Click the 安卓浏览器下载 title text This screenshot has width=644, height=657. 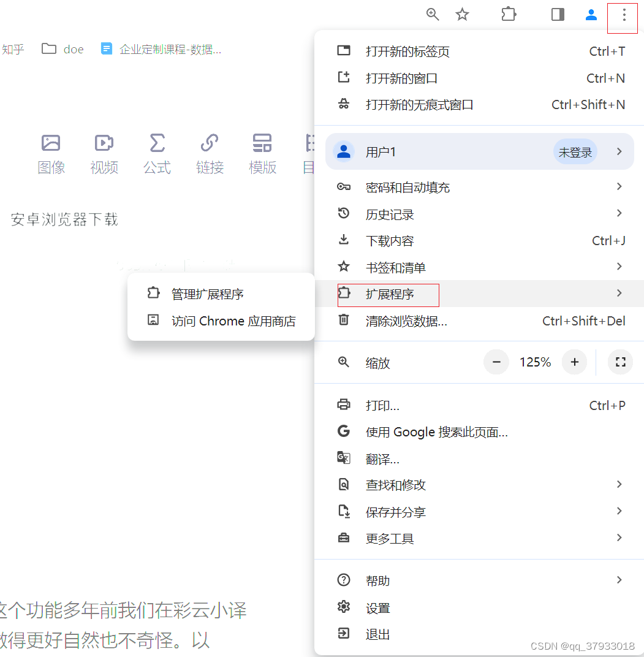point(64,219)
